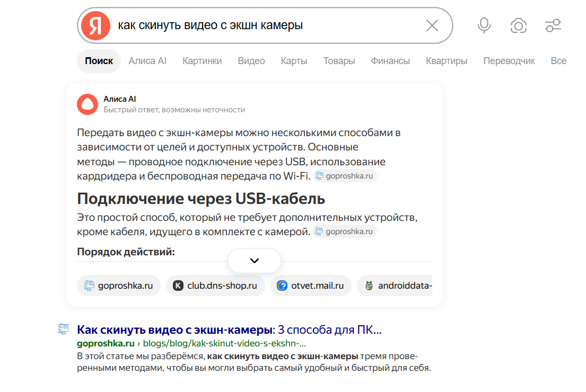Click the goproshka.ru source chip

point(119,286)
